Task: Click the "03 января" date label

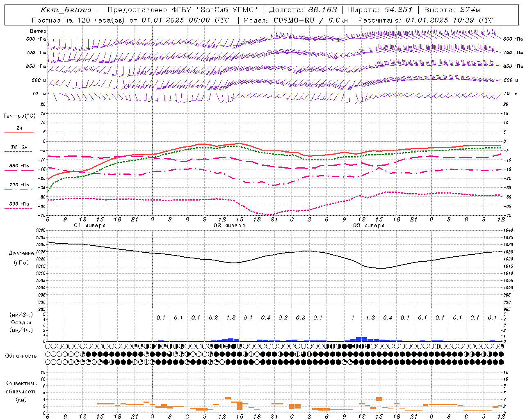Action: coord(368,226)
